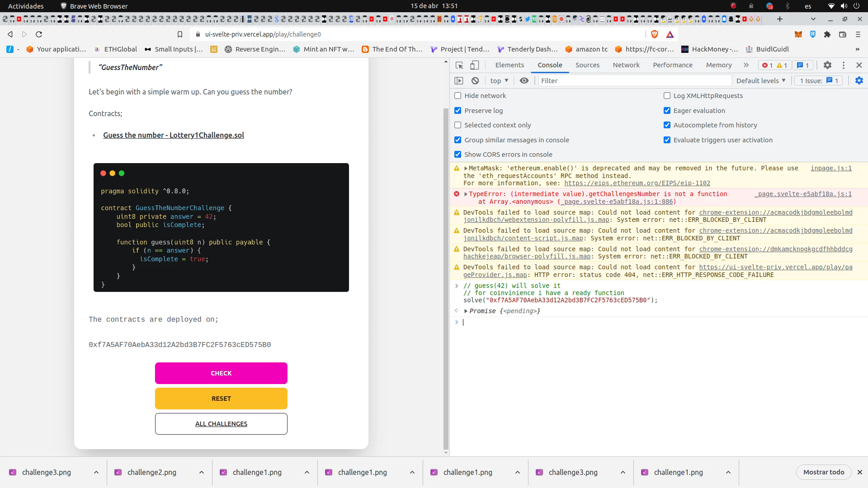This screenshot has width=868, height=488.
Task: Toggle Evaluate triggers user activation checkbox
Action: [x=667, y=140]
